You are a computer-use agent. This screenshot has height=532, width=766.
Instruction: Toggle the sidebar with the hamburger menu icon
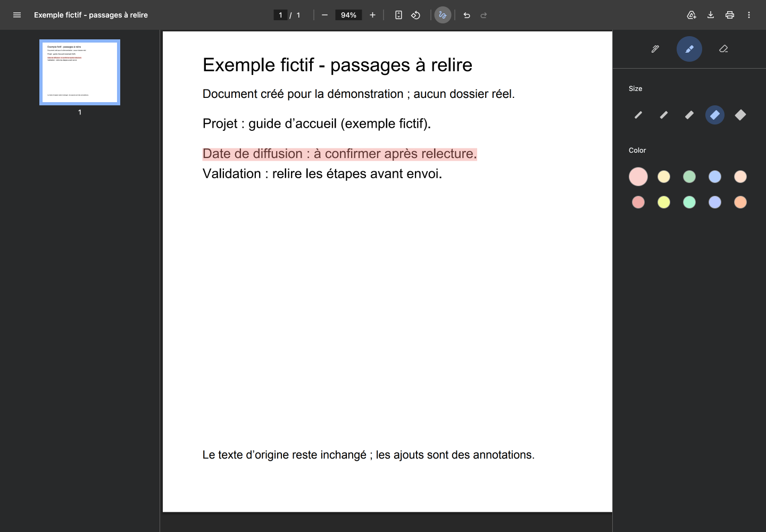(x=17, y=15)
